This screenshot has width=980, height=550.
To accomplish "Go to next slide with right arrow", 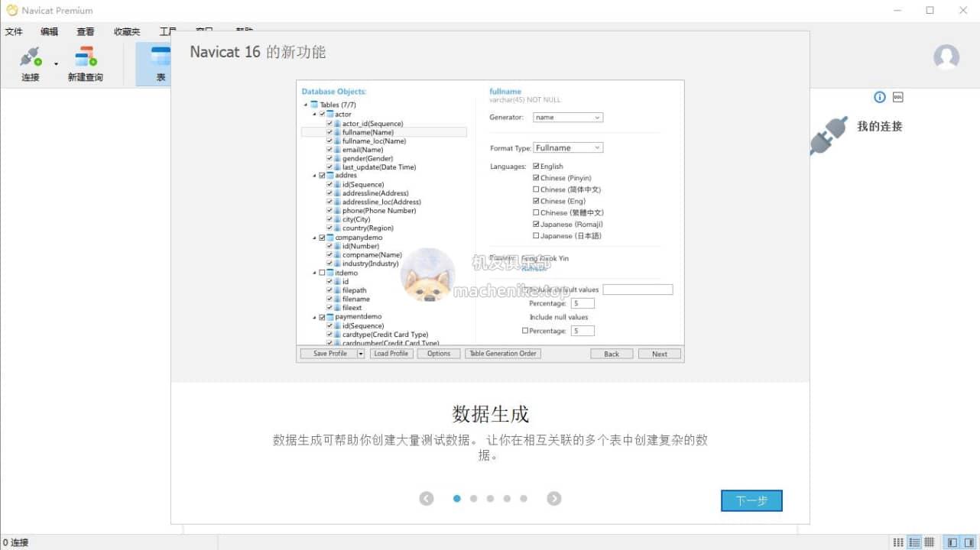I will (x=554, y=499).
